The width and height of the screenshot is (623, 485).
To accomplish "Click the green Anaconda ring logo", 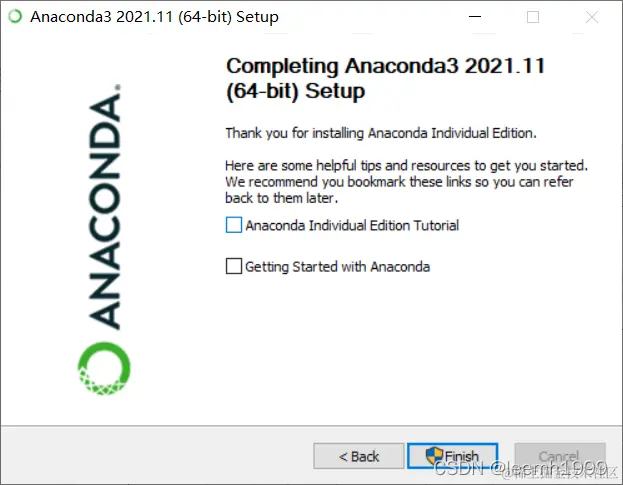I will (104, 368).
